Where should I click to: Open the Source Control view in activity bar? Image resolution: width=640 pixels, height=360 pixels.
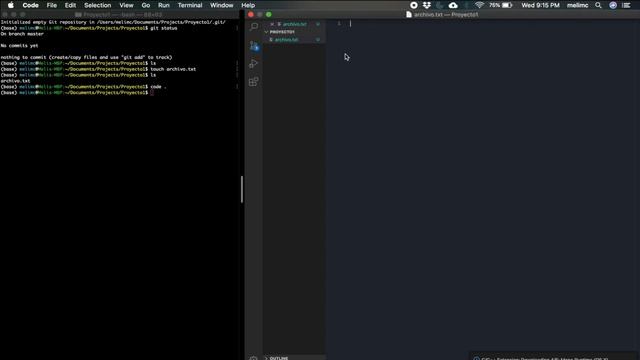pyautogui.click(x=254, y=45)
